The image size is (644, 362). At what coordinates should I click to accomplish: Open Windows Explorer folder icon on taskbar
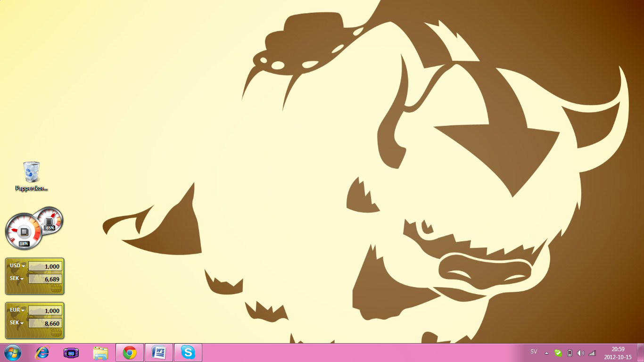(x=100, y=353)
